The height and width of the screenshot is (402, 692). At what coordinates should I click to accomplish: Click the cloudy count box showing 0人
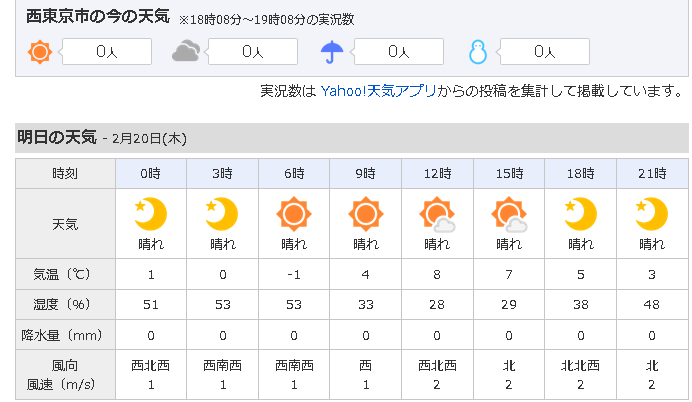(253, 52)
